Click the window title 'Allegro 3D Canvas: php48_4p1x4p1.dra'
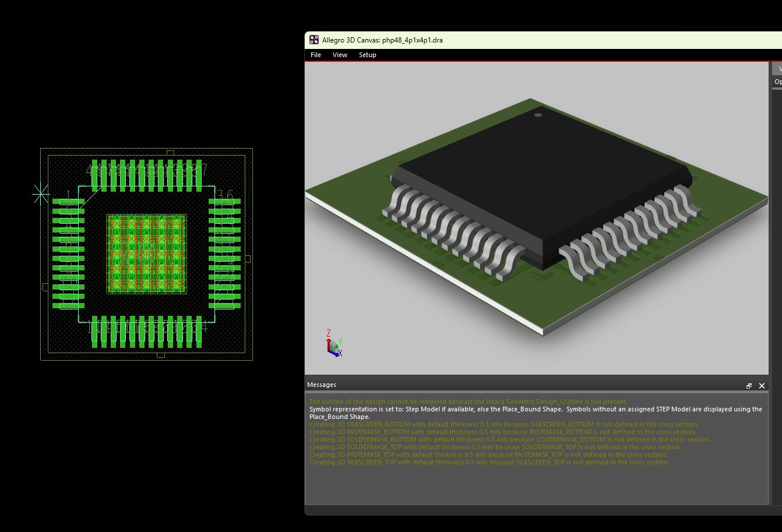Viewport: 782px width, 532px height. point(382,40)
